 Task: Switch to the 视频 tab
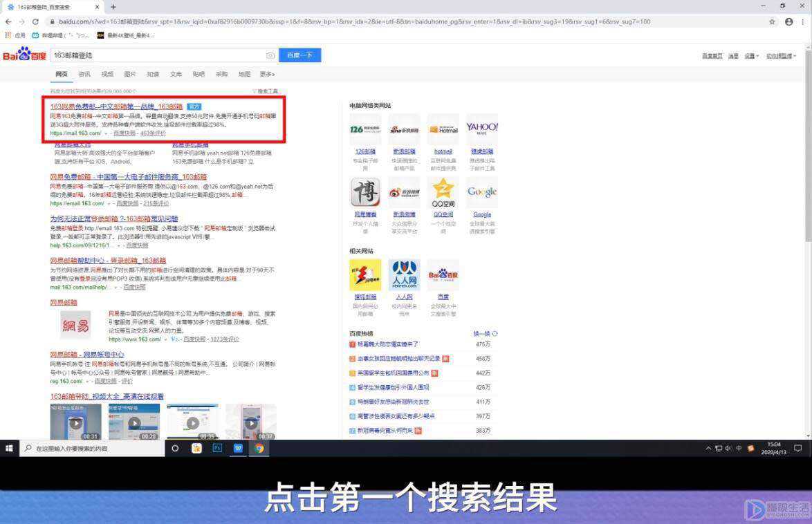click(107, 74)
